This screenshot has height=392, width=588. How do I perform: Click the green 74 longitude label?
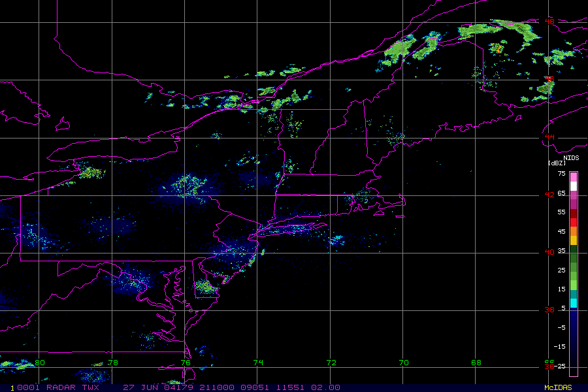coord(258,363)
